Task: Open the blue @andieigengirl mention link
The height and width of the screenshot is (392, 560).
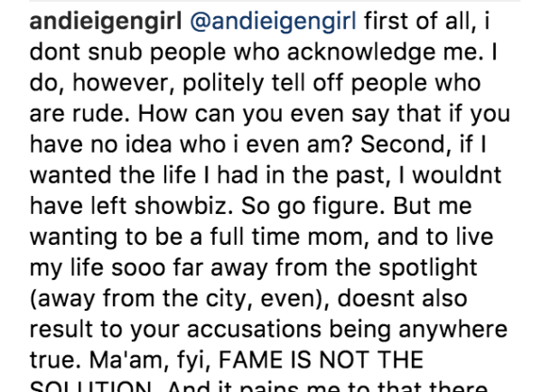Action: (273, 23)
